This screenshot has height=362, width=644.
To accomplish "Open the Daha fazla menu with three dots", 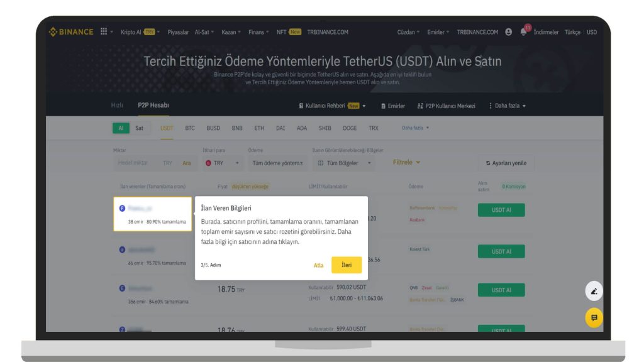I will click(x=508, y=106).
